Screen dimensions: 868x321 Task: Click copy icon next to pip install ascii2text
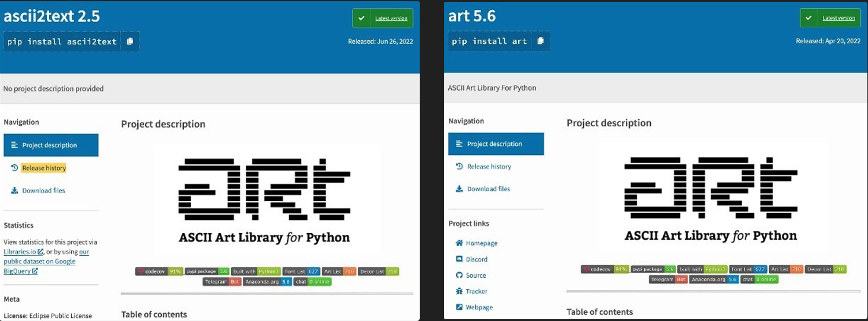tap(131, 42)
